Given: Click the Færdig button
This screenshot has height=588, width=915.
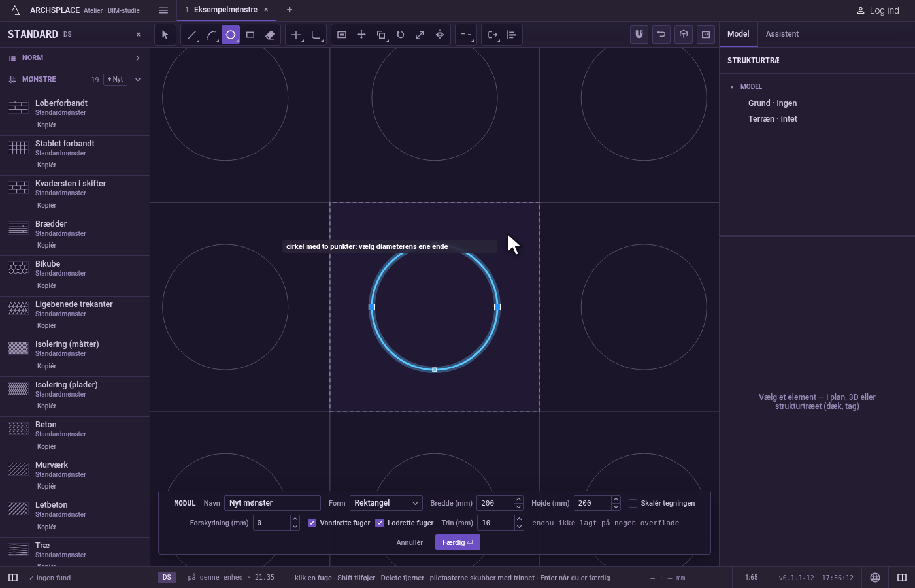Looking at the screenshot, I should (x=457, y=542).
